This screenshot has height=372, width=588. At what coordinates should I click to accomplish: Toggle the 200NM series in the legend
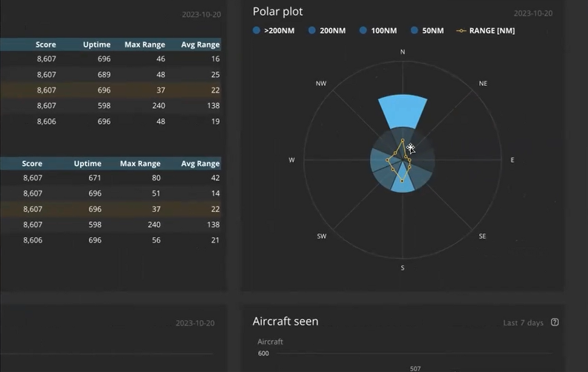(327, 30)
